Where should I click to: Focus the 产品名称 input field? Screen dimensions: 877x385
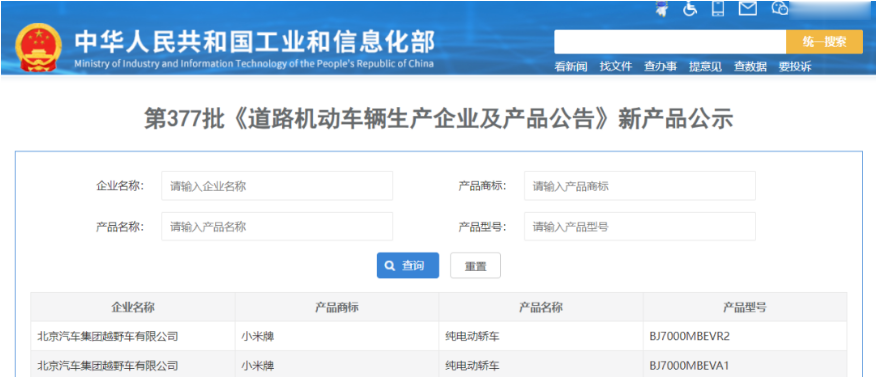[277, 227]
